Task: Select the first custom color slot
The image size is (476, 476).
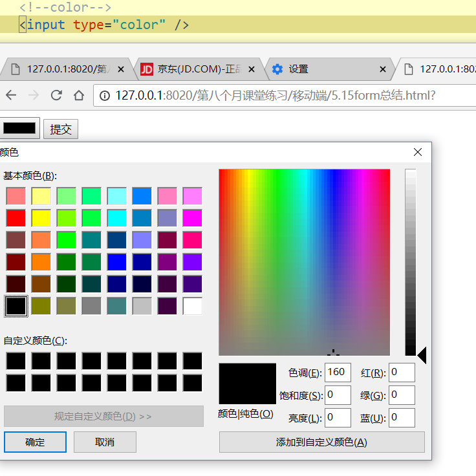Action: click(16, 361)
